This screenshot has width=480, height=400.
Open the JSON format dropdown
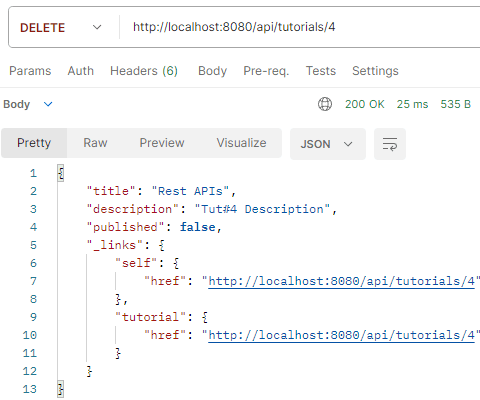click(328, 144)
